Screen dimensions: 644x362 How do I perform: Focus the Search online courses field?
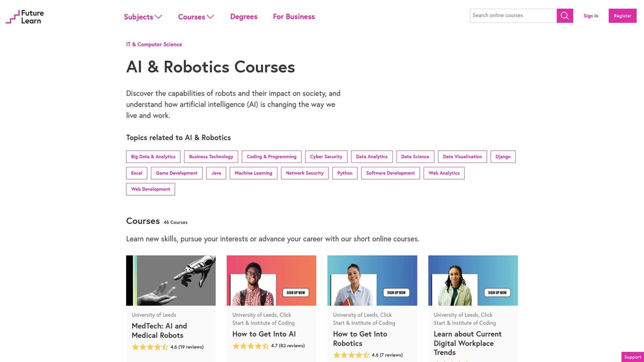(513, 16)
